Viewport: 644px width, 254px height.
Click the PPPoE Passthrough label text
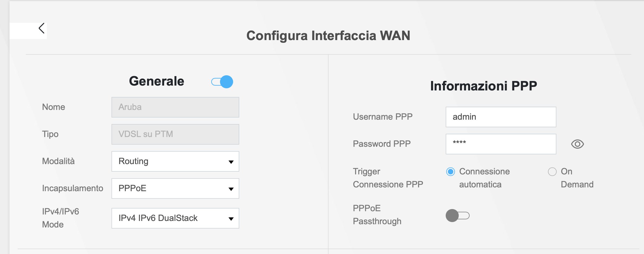click(x=377, y=215)
